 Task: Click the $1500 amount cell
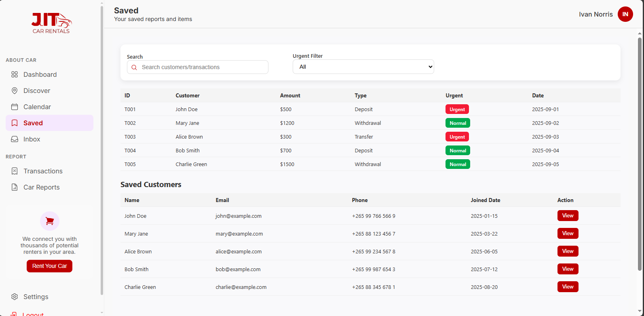coord(287,164)
